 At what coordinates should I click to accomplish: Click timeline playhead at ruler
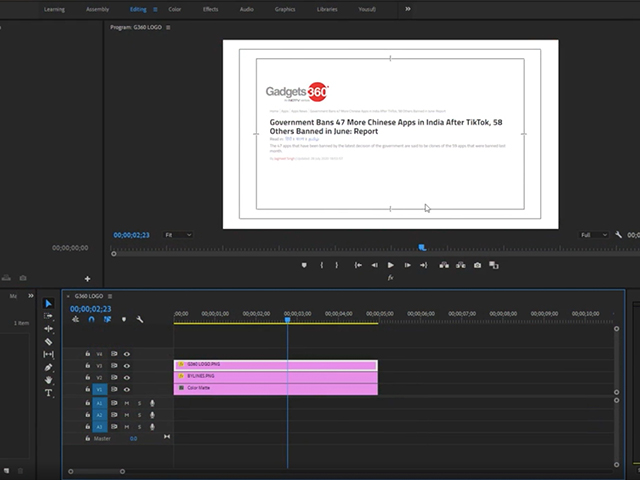(287, 320)
